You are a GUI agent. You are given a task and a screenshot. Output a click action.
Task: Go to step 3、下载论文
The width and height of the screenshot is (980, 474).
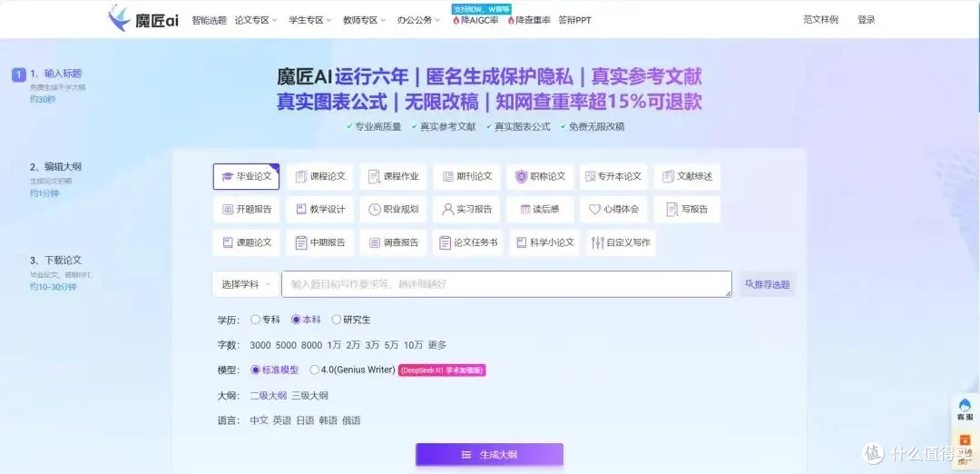(55, 260)
